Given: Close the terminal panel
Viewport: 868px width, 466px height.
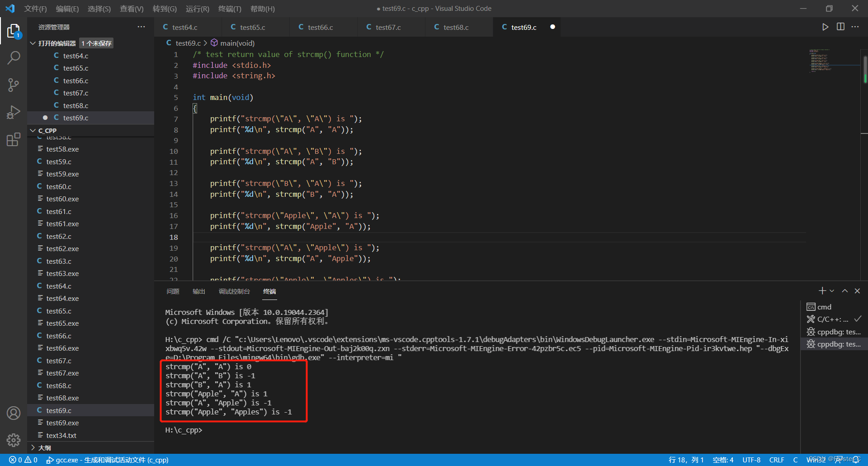Looking at the screenshot, I should [857, 291].
